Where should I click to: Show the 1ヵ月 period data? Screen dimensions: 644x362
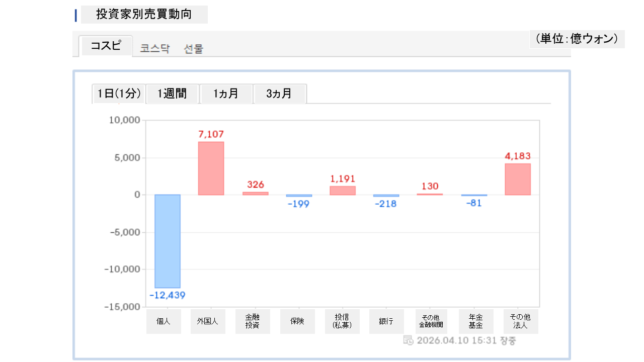coord(226,94)
